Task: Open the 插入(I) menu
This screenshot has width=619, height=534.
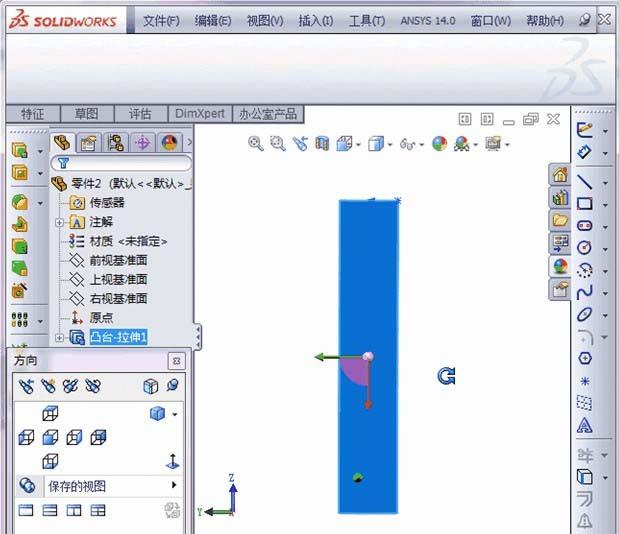Action: 316,21
